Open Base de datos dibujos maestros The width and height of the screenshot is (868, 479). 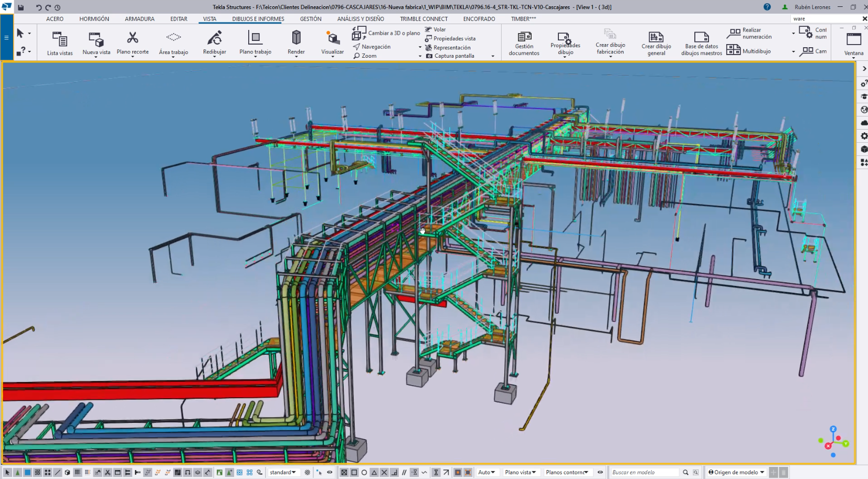pos(701,43)
